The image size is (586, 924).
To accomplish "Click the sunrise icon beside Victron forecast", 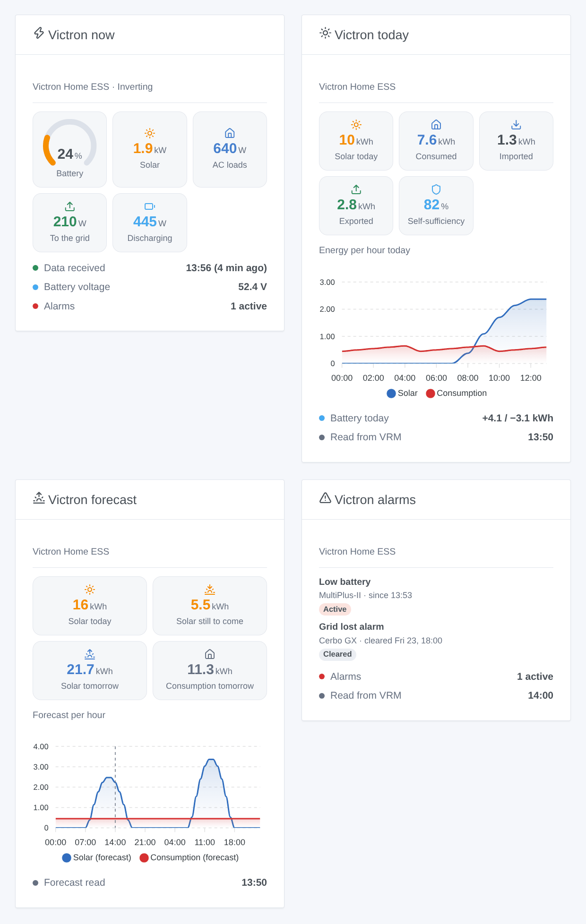I will pyautogui.click(x=39, y=498).
